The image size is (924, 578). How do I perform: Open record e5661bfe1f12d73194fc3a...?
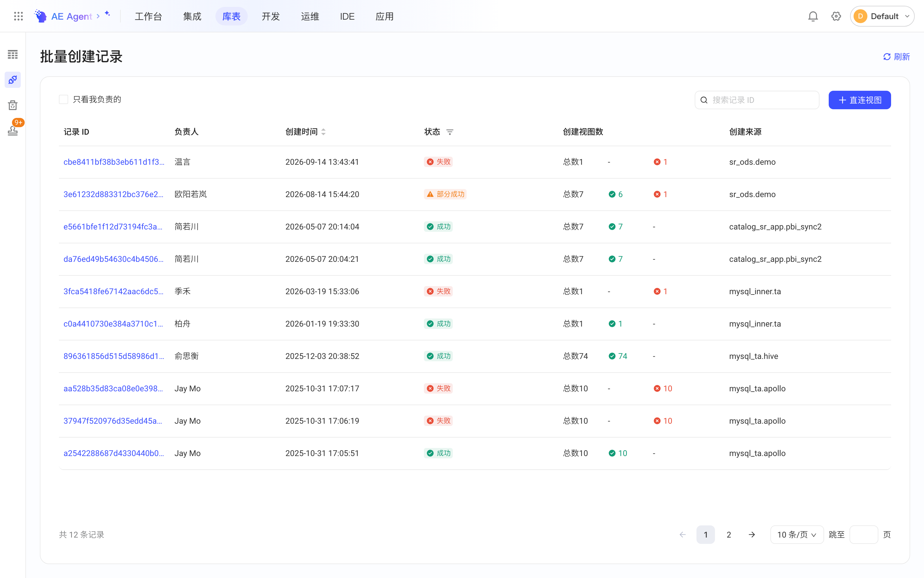click(113, 227)
